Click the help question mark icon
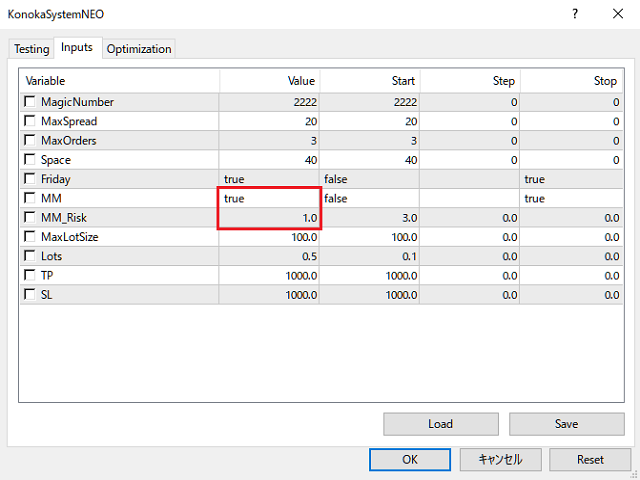Image resolution: width=640 pixels, height=480 pixels. (575, 14)
